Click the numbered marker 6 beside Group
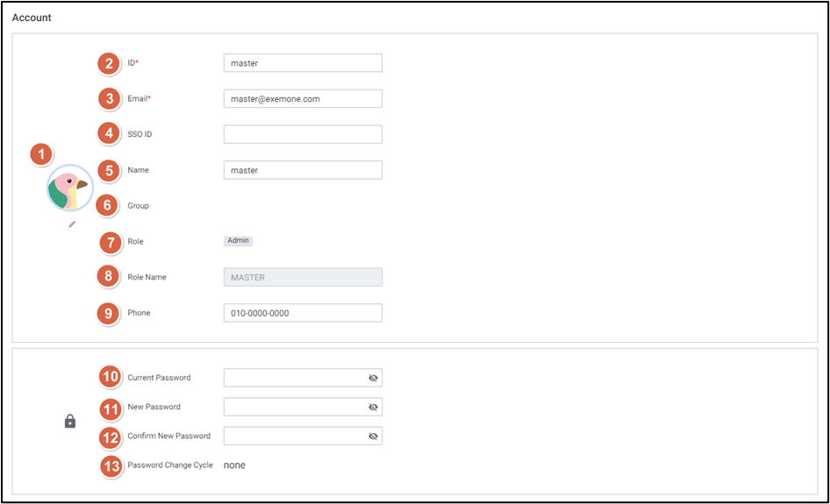This screenshot has width=830, height=504. point(109,206)
